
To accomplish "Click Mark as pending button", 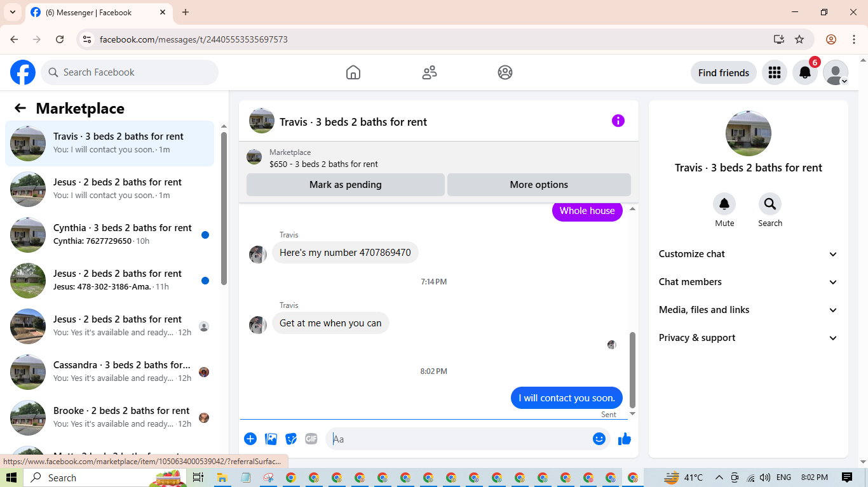I will (x=346, y=185).
